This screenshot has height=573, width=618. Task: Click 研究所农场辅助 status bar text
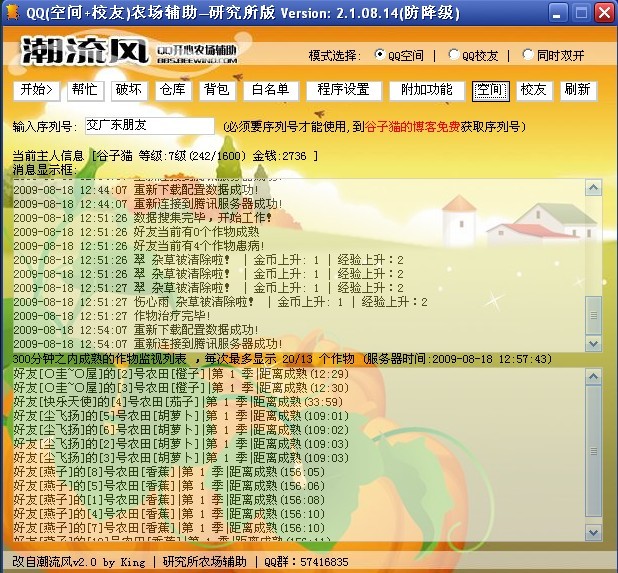[205, 562]
